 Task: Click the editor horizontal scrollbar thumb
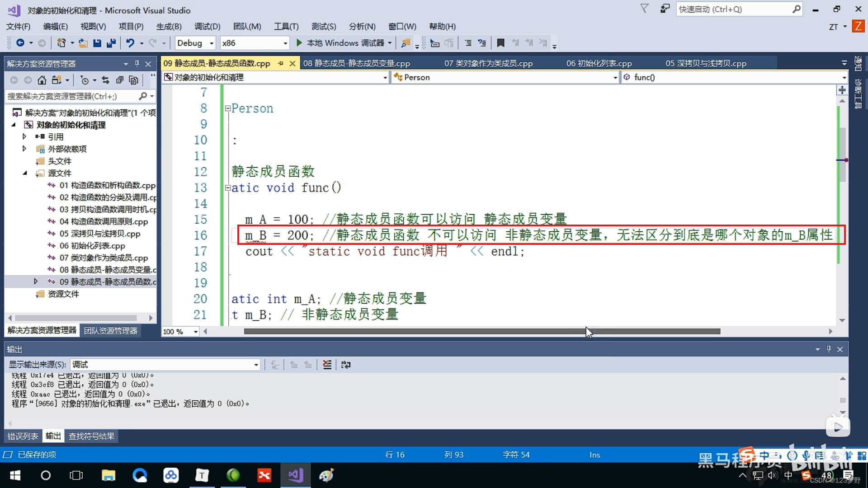click(482, 332)
